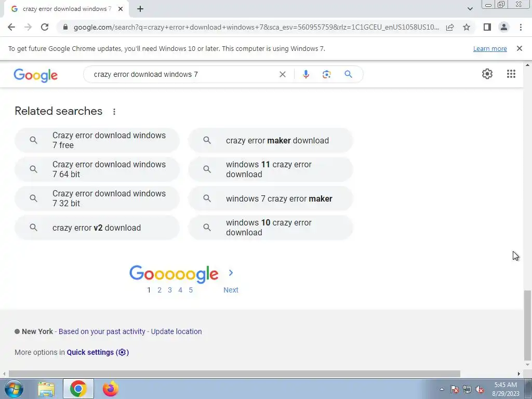Search 'windows 11 crazy error download'
The height and width of the screenshot is (399, 532).
point(271,169)
